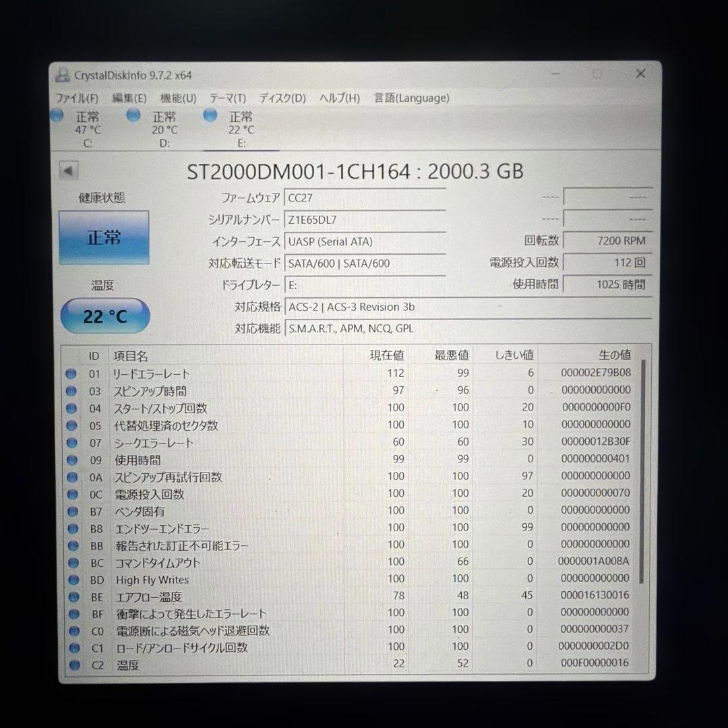Screen dimensions: 728x728
Task: Click status dot for C0 電源断による磁気ヘッド退避回数
Action: 74,631
